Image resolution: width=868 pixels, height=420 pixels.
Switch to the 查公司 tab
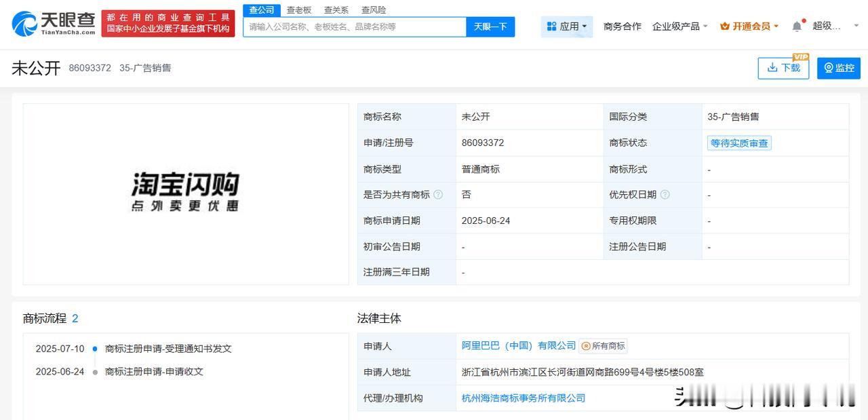262,9
